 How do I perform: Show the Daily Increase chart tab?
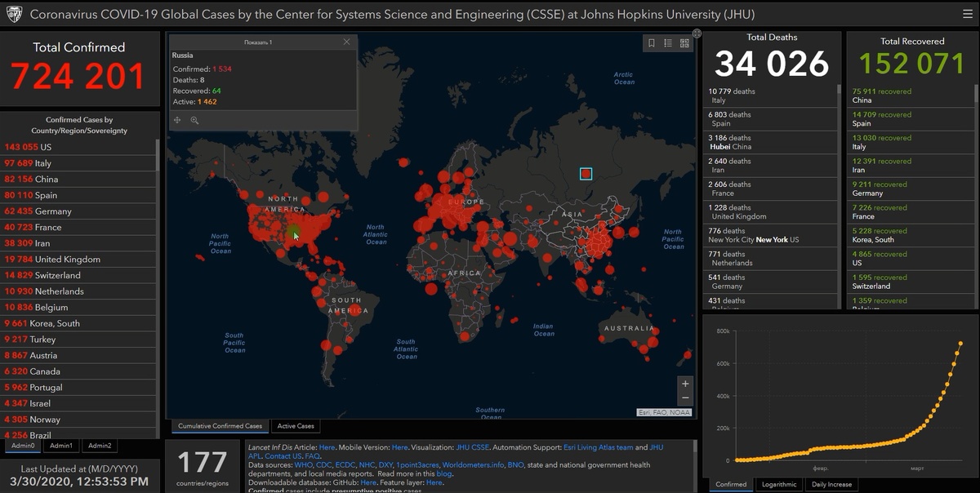(x=832, y=484)
